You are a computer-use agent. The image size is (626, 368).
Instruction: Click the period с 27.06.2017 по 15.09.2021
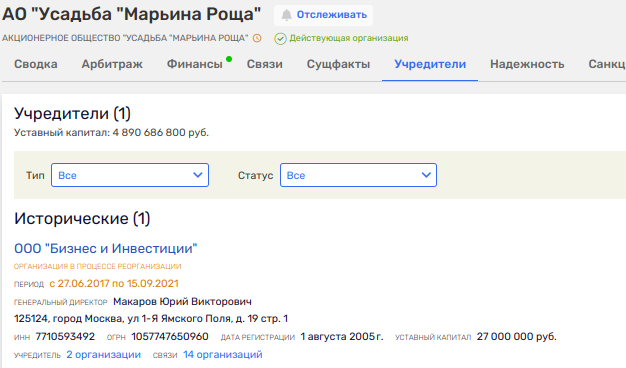(x=114, y=284)
